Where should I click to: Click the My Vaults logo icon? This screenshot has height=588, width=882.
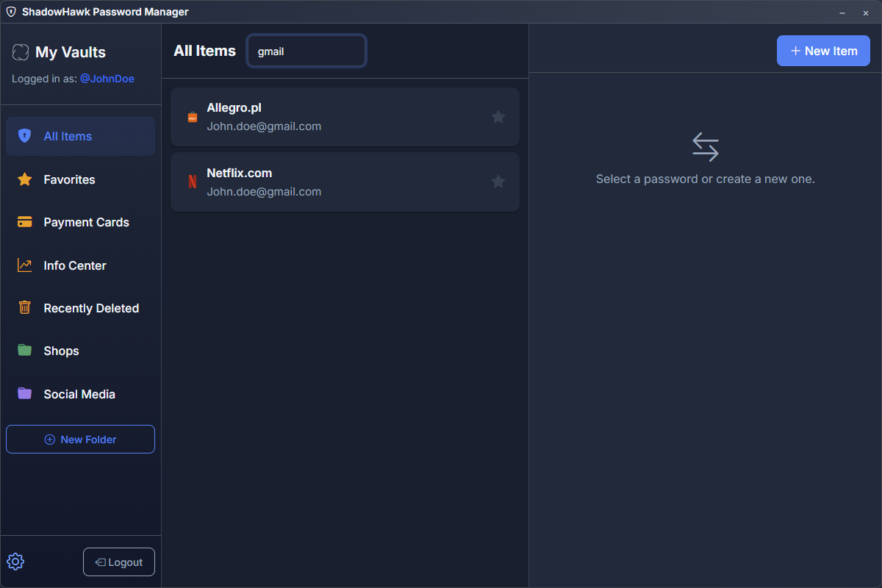21,52
